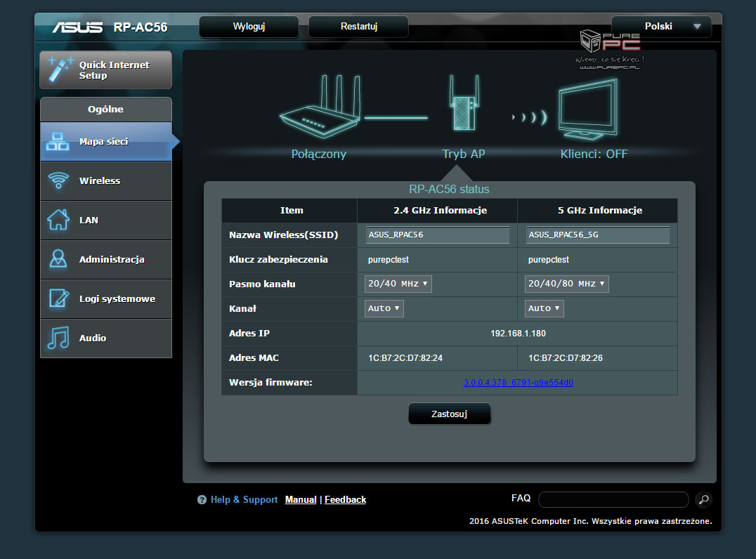Viewport: 756px width, 559px height.
Task: Click the Help & Support question mark icon
Action: click(202, 500)
